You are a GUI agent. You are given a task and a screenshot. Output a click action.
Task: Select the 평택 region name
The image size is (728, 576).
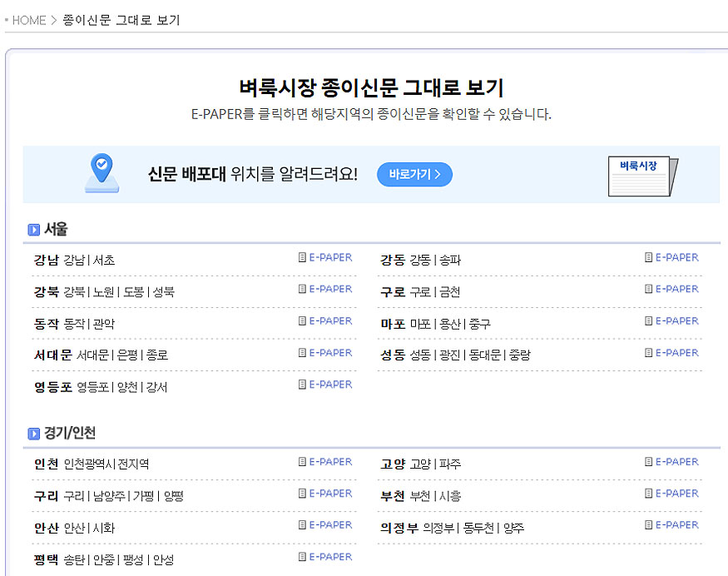tap(47, 559)
